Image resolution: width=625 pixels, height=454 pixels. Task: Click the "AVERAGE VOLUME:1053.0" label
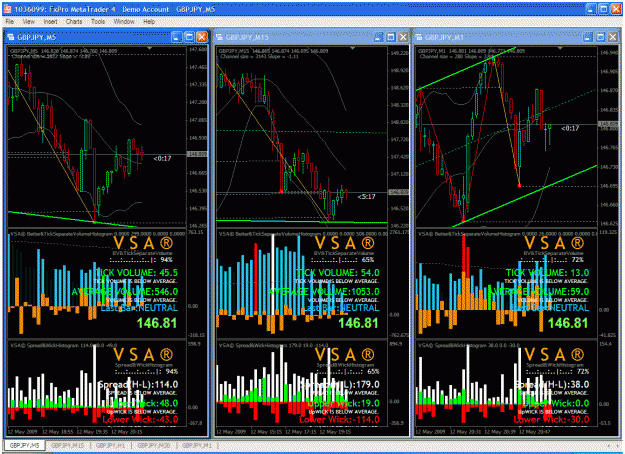[x=324, y=292]
